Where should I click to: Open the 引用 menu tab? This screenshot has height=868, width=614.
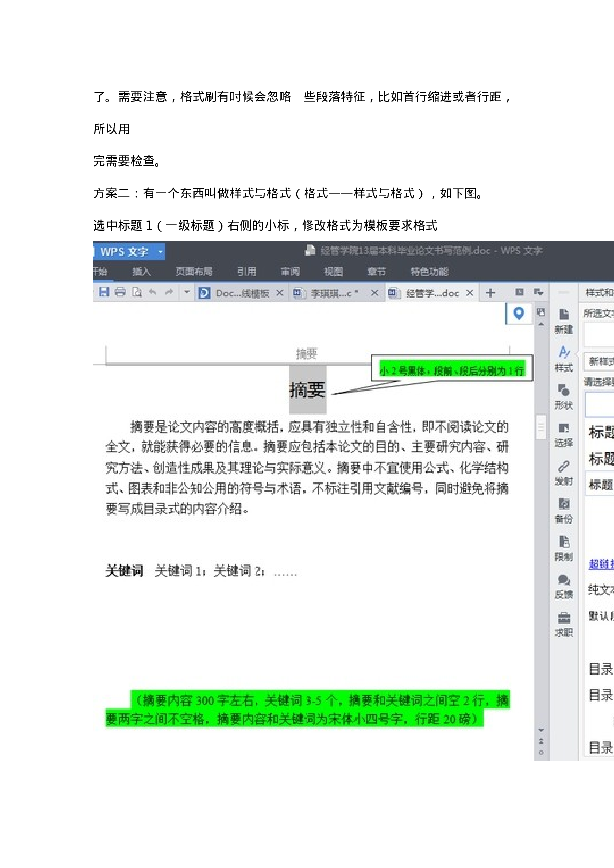click(x=247, y=272)
